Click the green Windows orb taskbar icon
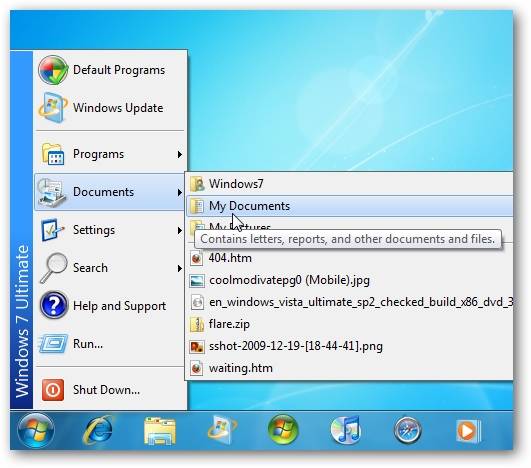Screen dimensions: 531x468 283,430
